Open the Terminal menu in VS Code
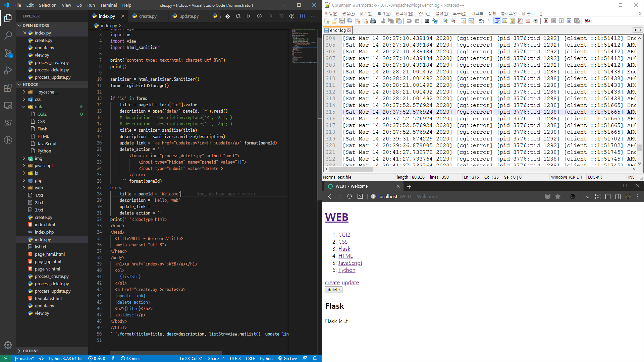 [108, 5]
